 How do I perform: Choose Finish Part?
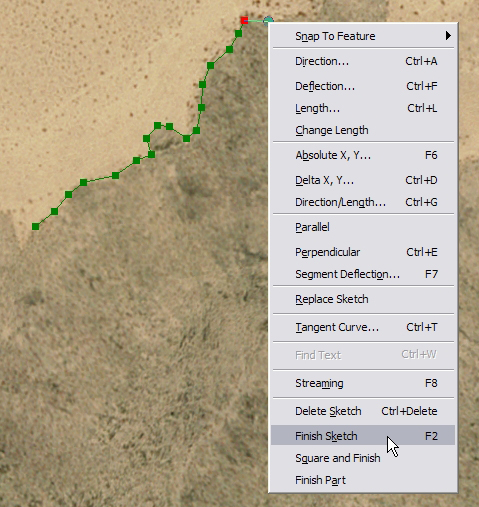point(363,480)
